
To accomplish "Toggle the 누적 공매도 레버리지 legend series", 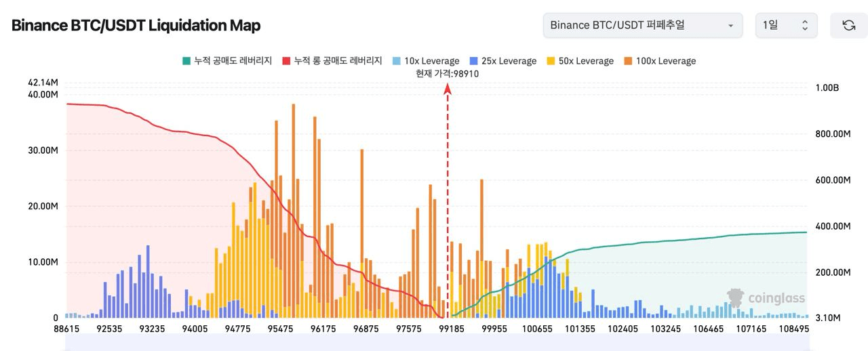I will [227, 61].
